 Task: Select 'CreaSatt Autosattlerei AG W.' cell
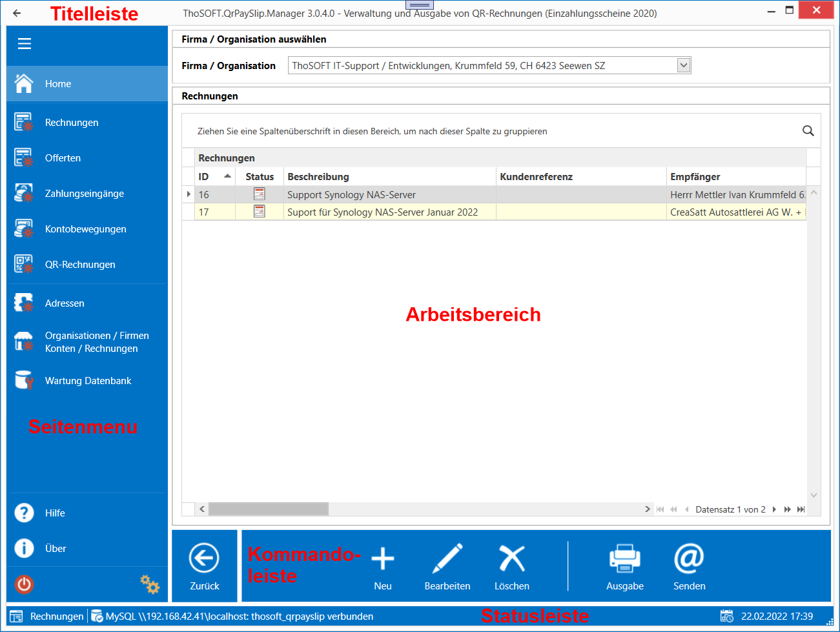pyautogui.click(x=736, y=212)
